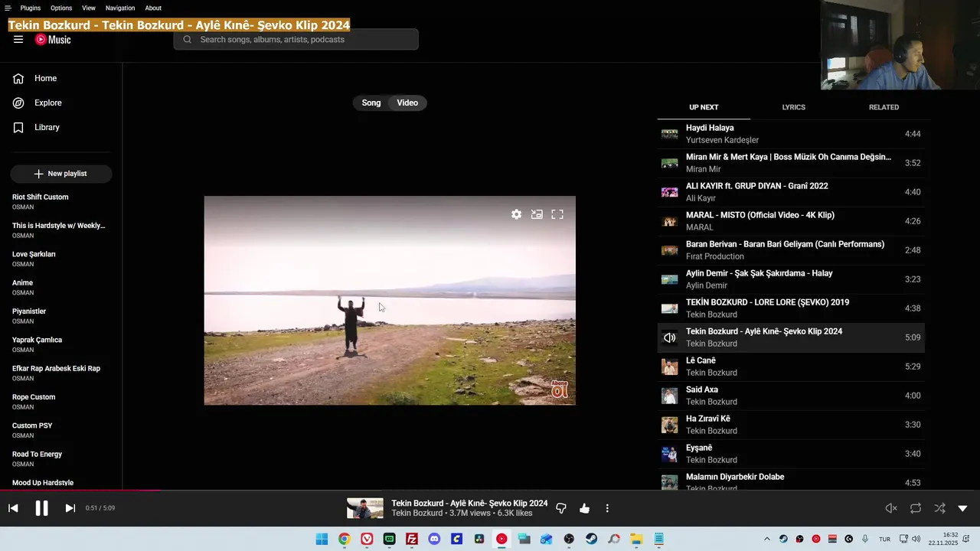
Task: Enter fullscreen with video corner icon
Action: point(557,214)
